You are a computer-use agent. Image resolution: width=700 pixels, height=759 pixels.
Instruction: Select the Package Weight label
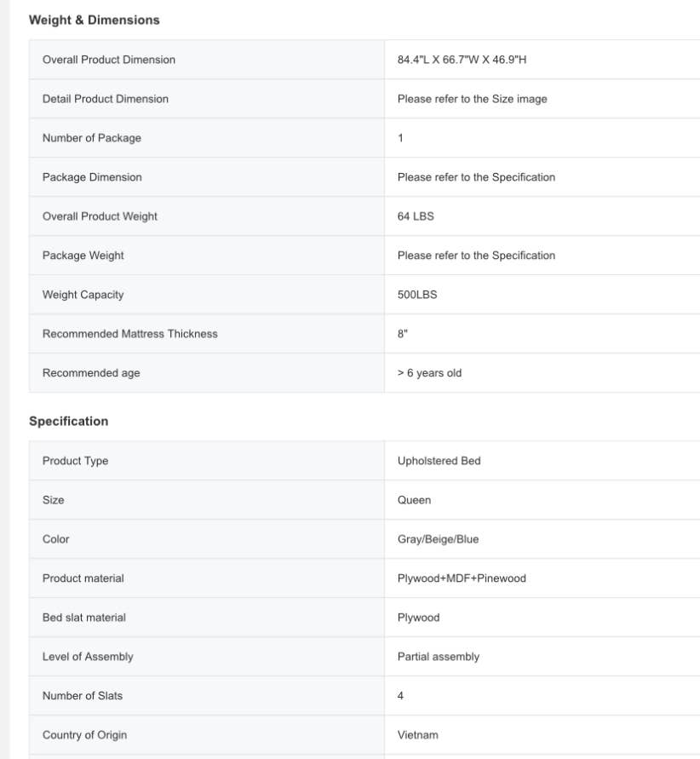click(x=83, y=256)
